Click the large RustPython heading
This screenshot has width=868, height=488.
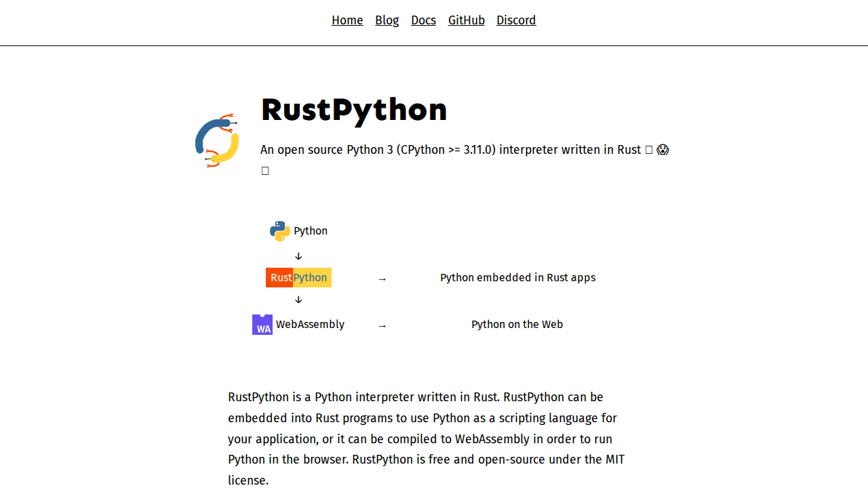[x=353, y=110]
